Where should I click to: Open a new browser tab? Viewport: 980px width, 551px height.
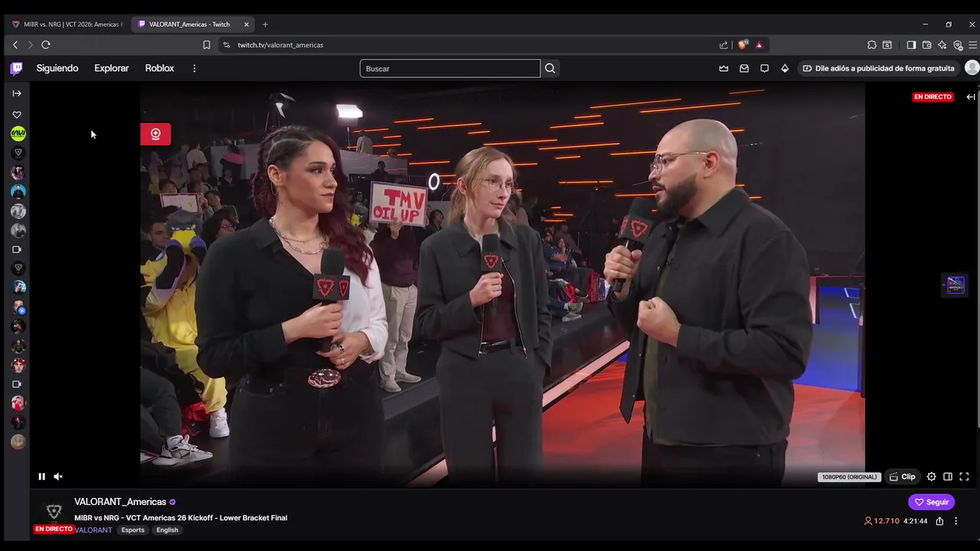(265, 24)
